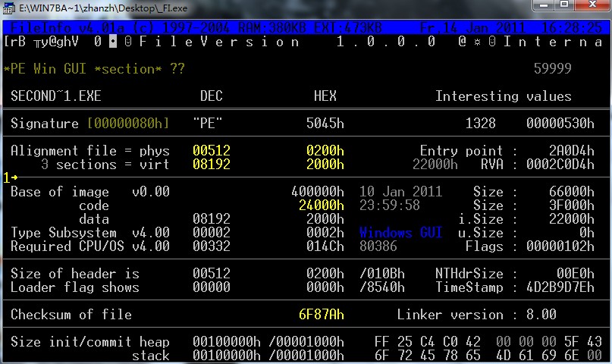612x364 pixels.
Task: Click the /010Bh value
Action: 382,274
